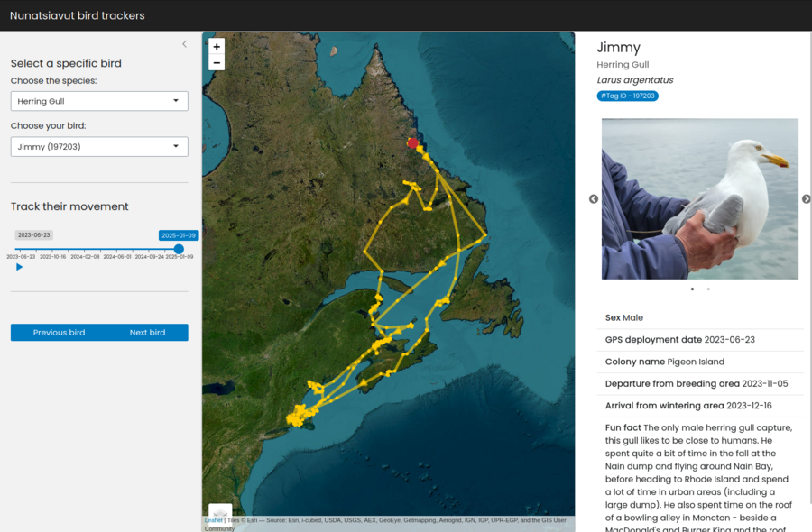Click the Nunatsiavut bird trackers header

click(77, 14)
